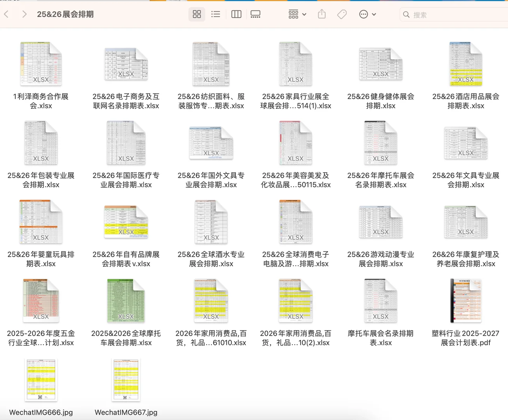Select the 2025&2026 全球摩托车展会排期.xlsx file
Image resolution: width=508 pixels, height=420 pixels.
point(126,301)
